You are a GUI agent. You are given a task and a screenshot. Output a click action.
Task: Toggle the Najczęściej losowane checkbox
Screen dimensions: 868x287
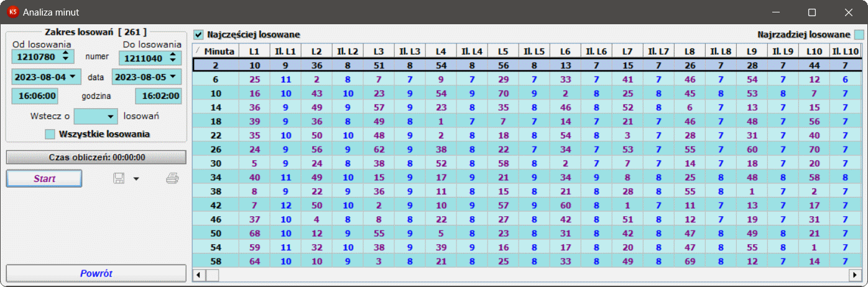198,34
